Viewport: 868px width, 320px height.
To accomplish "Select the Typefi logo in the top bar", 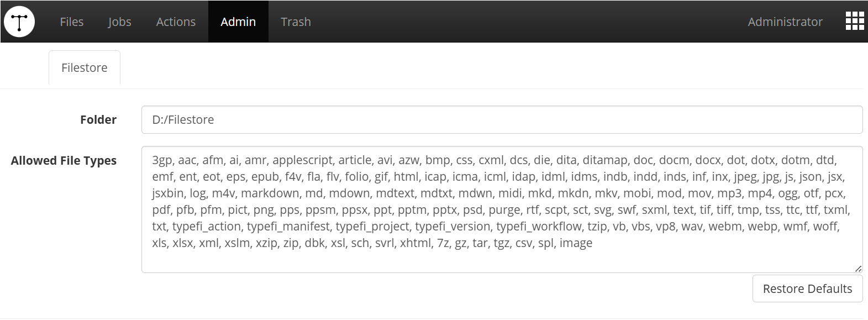I will (x=19, y=22).
